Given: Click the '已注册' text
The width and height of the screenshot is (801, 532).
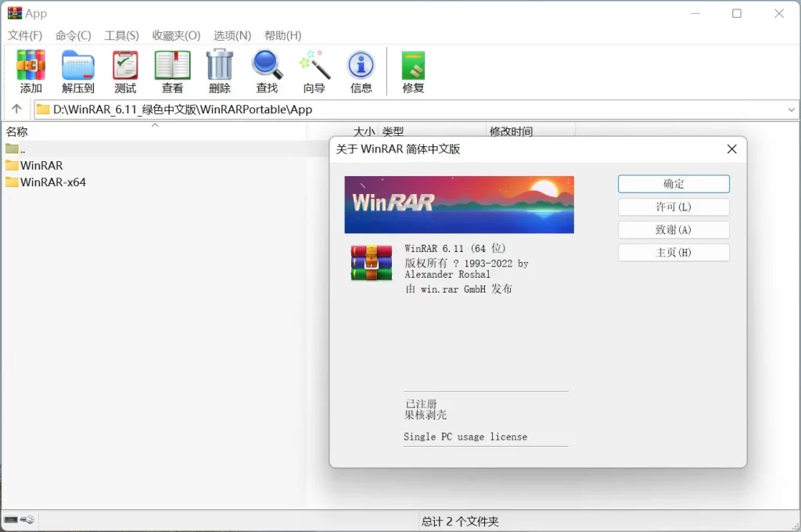Looking at the screenshot, I should pyautogui.click(x=421, y=404).
